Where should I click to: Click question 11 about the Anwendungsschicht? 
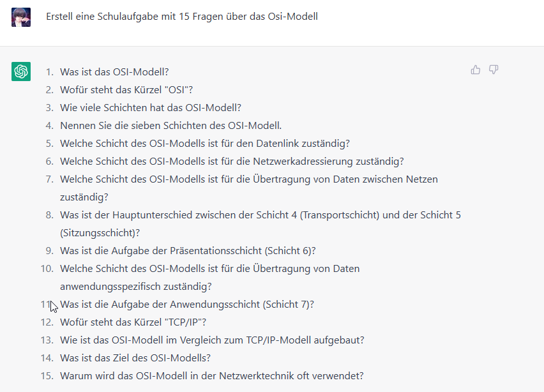click(x=186, y=305)
